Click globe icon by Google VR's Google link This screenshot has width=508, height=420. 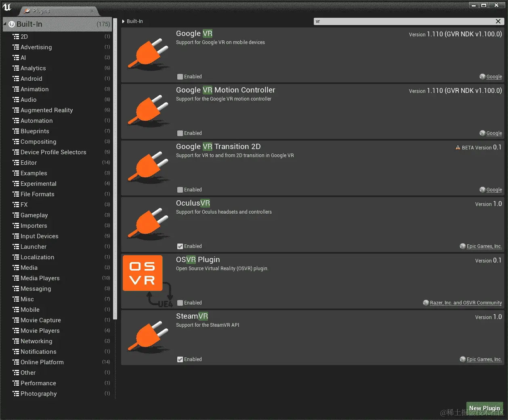coord(482,76)
